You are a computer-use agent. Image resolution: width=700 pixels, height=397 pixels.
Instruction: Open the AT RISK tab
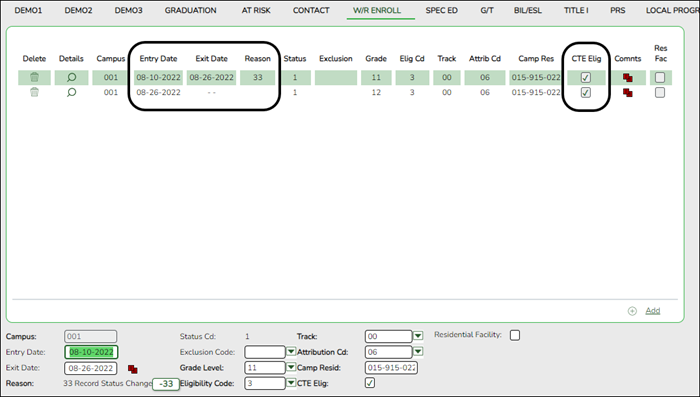click(x=256, y=10)
